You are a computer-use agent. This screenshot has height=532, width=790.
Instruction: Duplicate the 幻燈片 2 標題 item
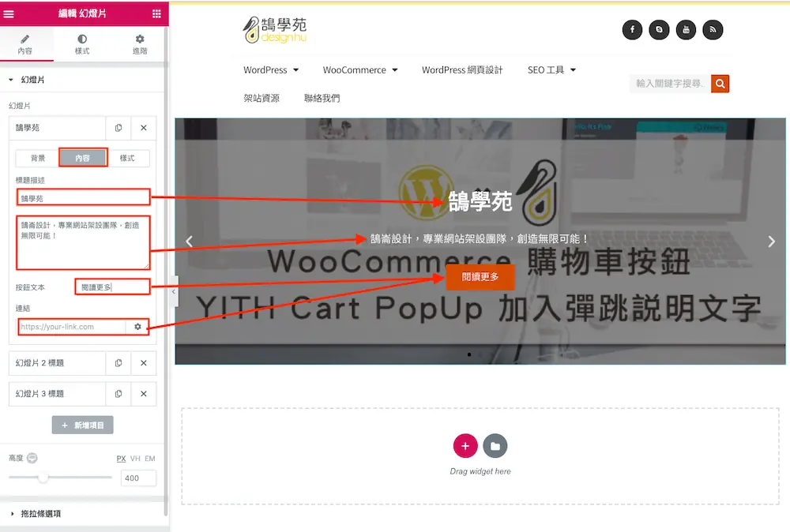[118, 363]
